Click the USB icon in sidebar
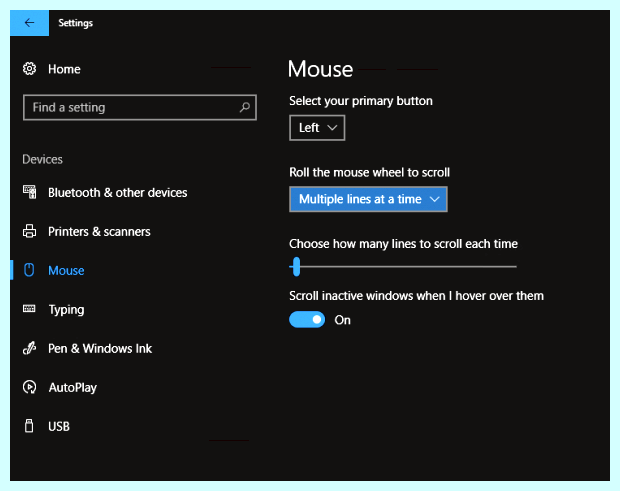This screenshot has height=491, width=620. (29, 426)
